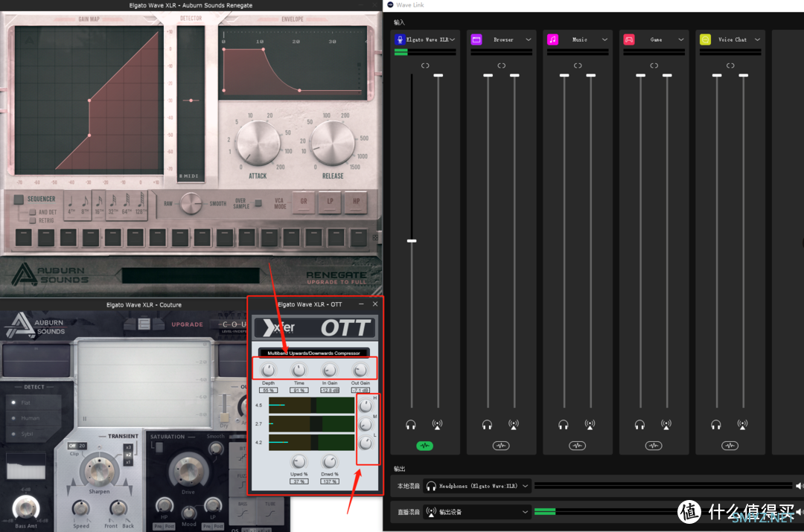Click the Release knob in Renegade

[x=333, y=144]
